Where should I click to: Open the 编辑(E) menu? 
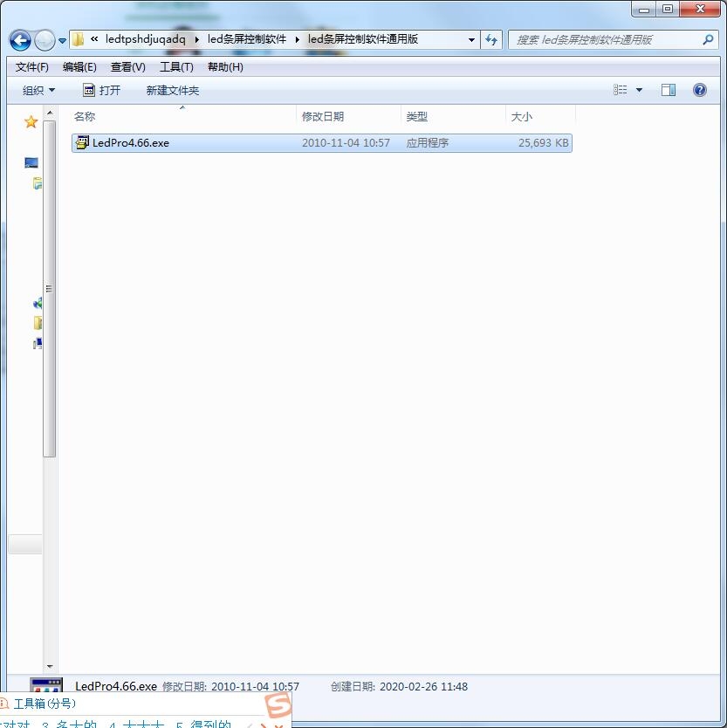[x=79, y=67]
